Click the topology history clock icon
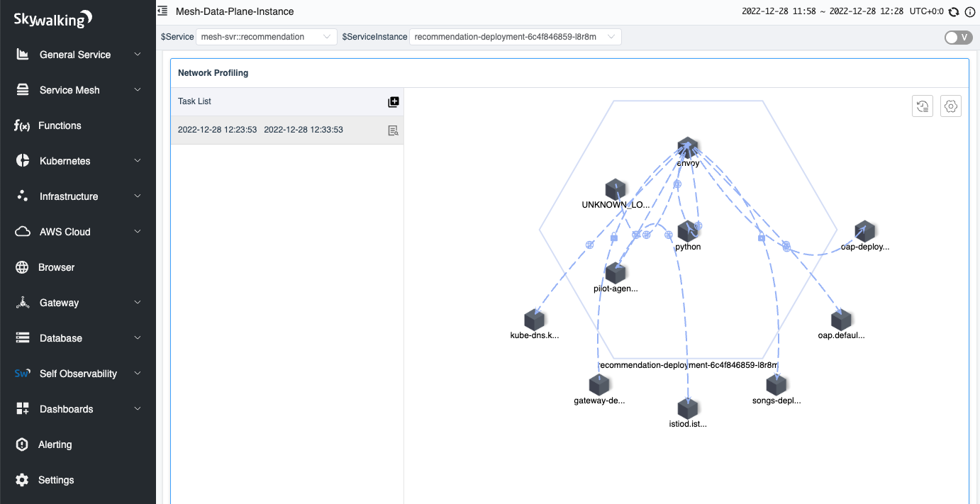Image resolution: width=980 pixels, height=504 pixels. point(922,106)
